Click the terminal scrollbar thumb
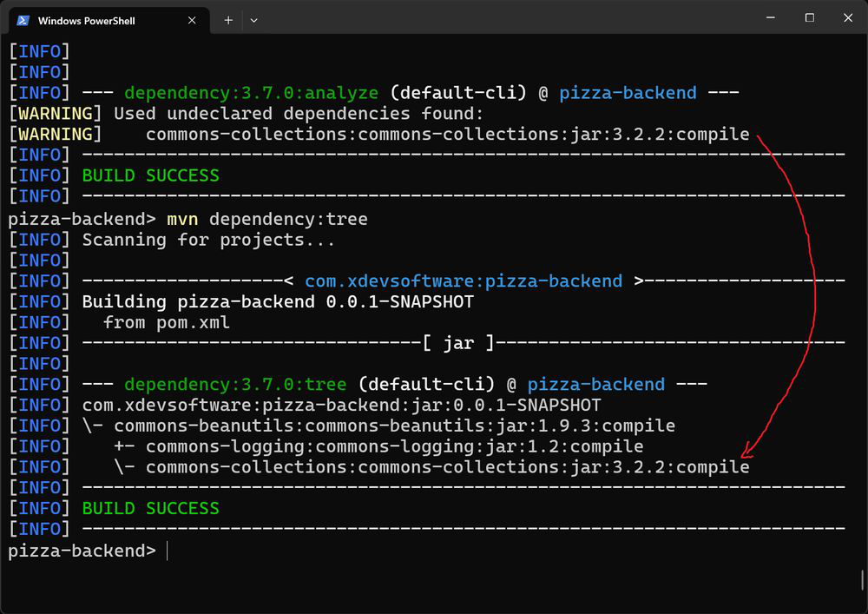This screenshot has width=868, height=614. point(863,579)
